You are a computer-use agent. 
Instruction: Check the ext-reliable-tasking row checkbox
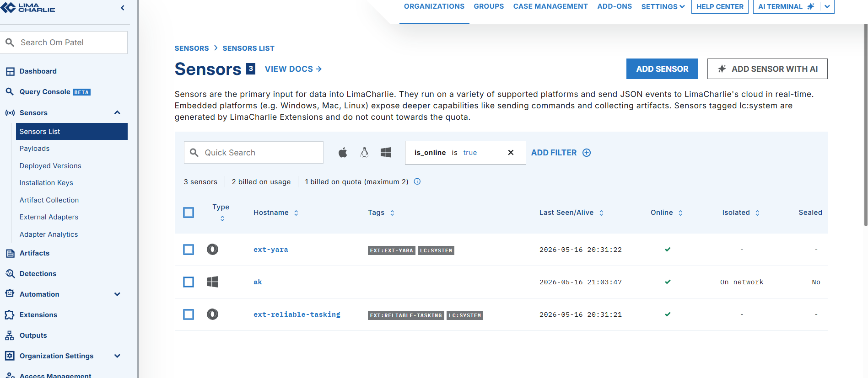[189, 314]
